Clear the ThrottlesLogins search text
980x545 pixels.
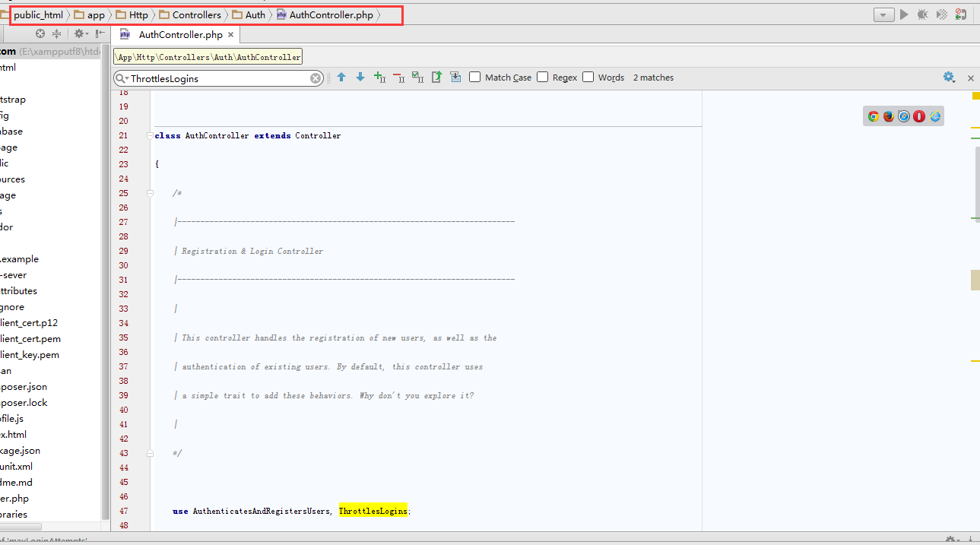pyautogui.click(x=316, y=78)
